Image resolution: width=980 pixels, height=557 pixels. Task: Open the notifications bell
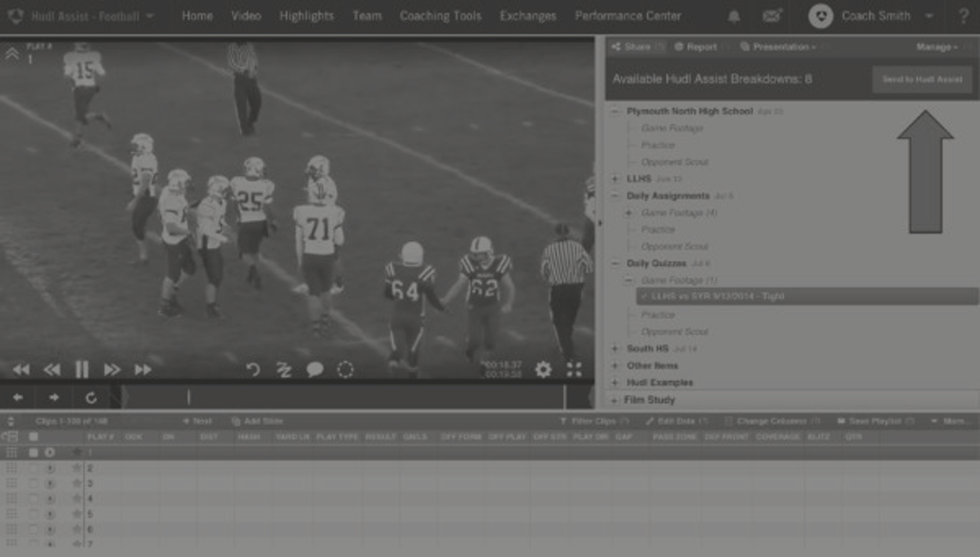coord(734,16)
